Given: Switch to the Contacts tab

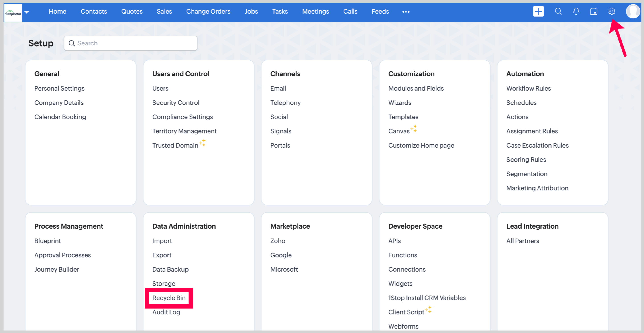Looking at the screenshot, I should click(x=94, y=12).
